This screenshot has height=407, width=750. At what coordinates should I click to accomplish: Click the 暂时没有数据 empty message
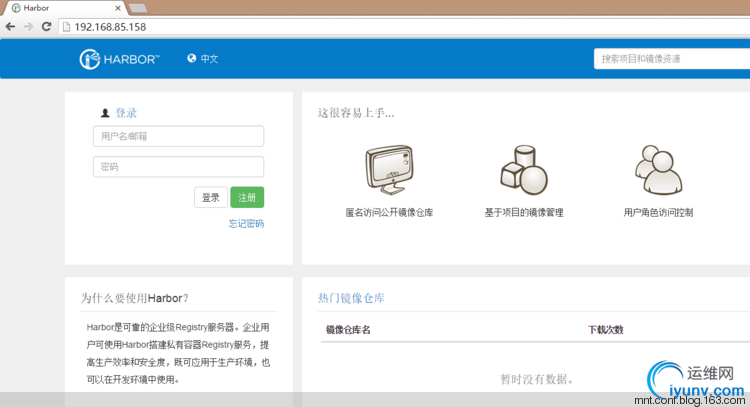[536, 379]
